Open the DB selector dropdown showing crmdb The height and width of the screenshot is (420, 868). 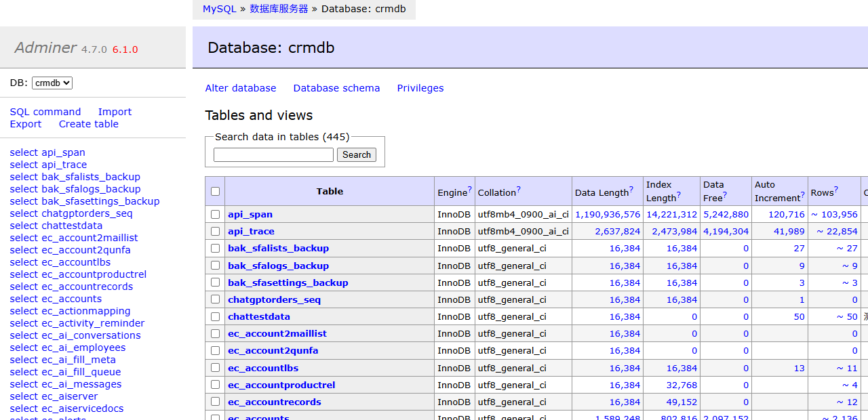(52, 83)
